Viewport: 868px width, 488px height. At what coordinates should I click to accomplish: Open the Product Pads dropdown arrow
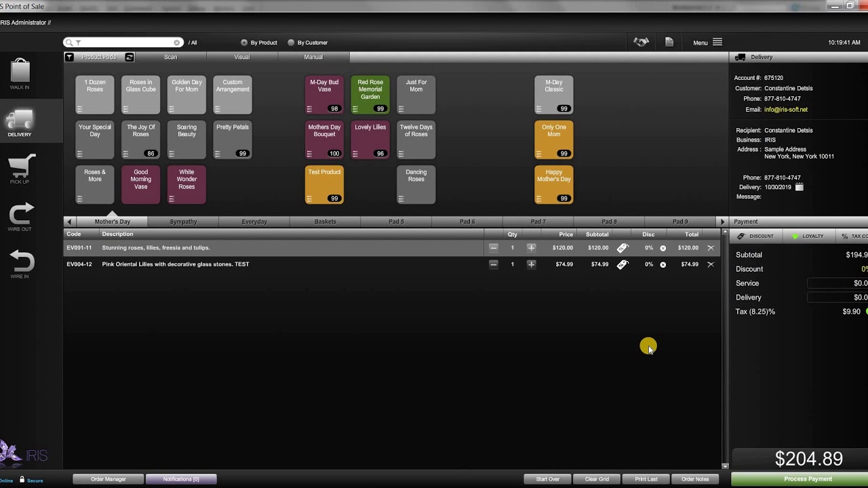pyautogui.click(x=69, y=57)
